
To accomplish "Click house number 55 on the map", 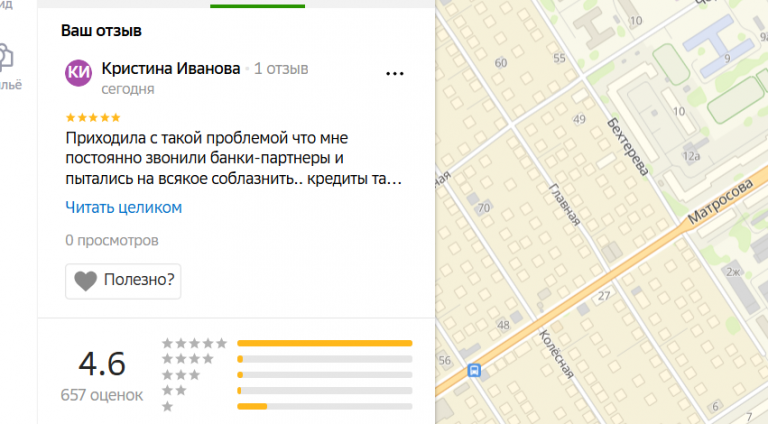I will tap(559, 58).
